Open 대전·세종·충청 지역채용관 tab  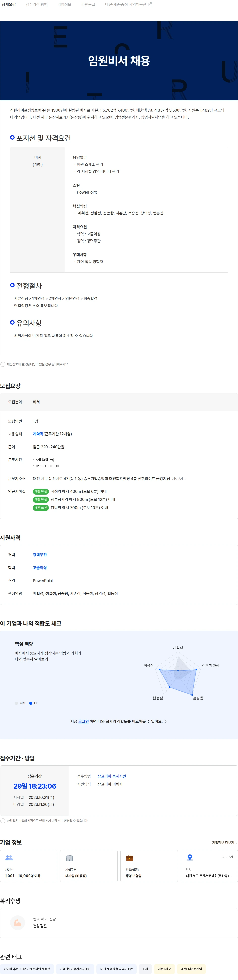coord(128,4)
